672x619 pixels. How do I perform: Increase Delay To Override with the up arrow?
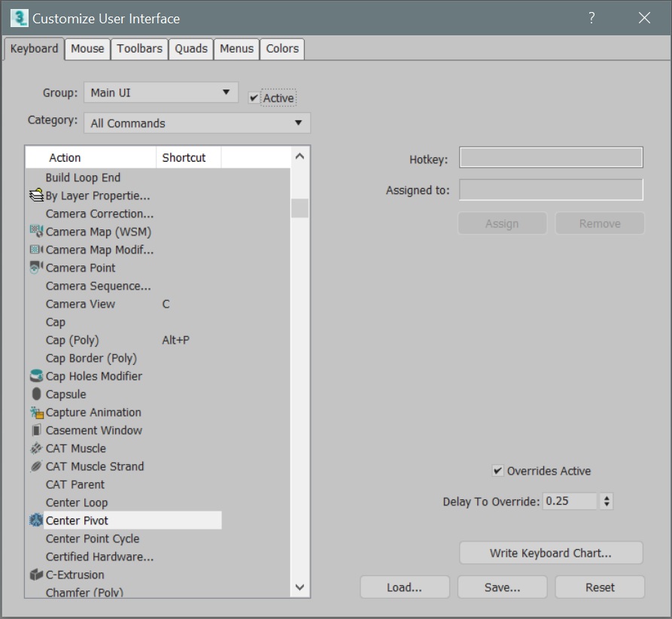point(606,498)
